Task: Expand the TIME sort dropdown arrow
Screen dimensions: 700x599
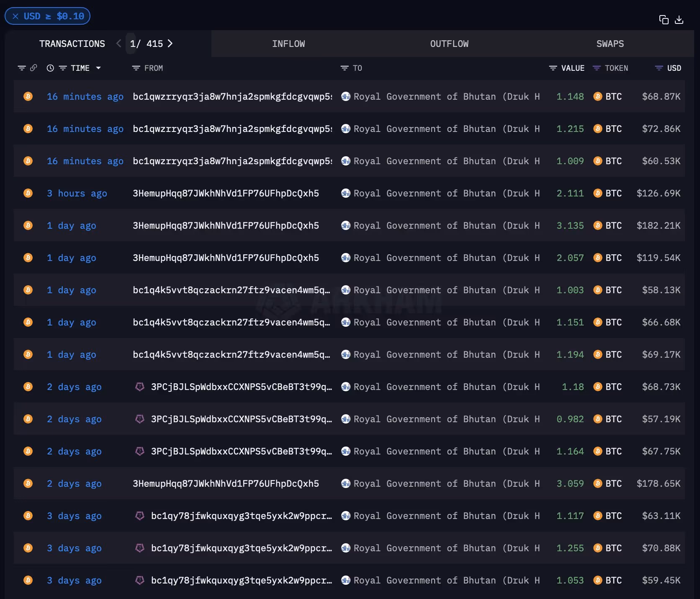Action: 98,68
